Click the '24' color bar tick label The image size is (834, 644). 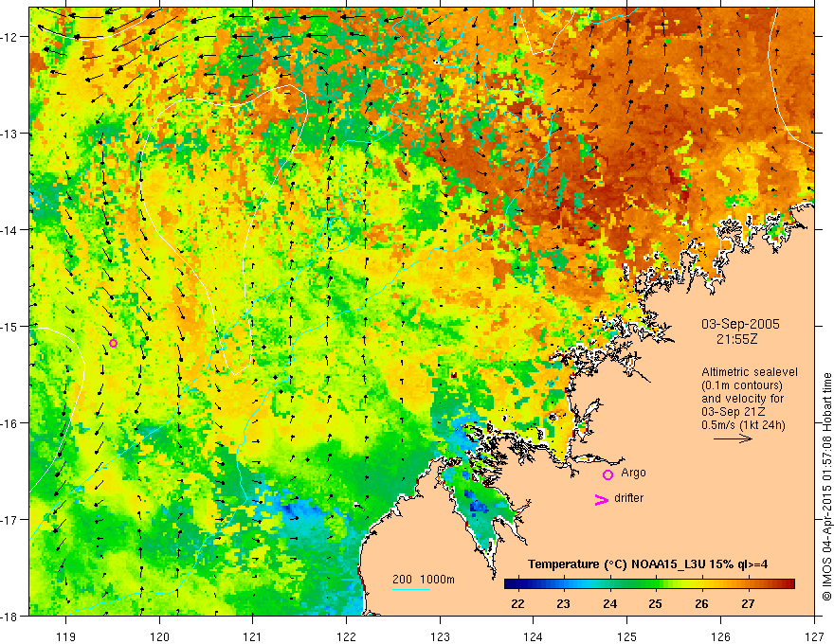point(609,603)
